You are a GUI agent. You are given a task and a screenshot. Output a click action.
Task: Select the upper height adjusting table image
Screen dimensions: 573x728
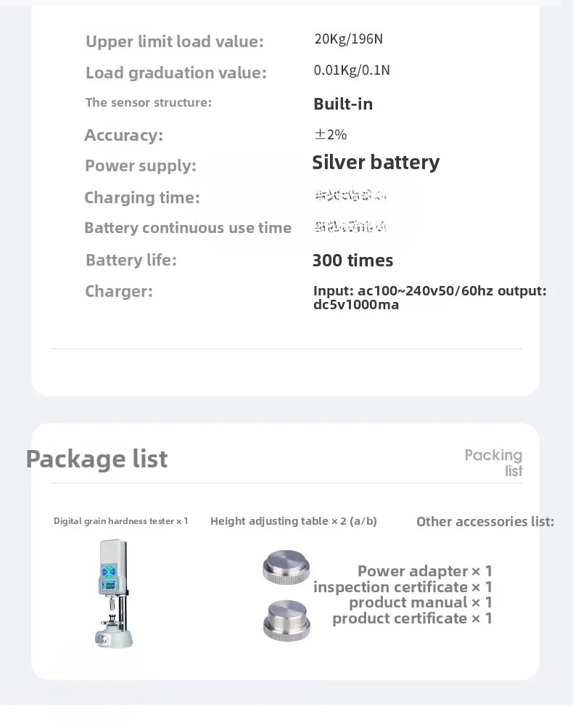click(x=286, y=566)
